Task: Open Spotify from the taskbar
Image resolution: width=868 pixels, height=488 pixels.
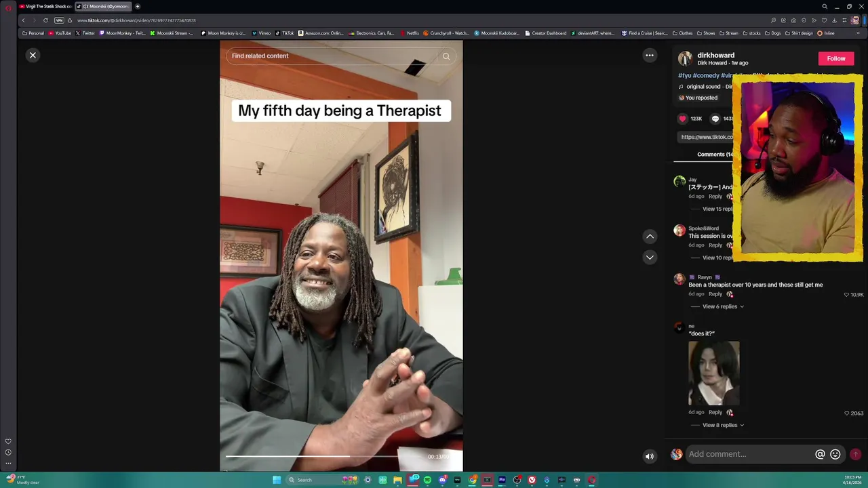Action: point(427,480)
